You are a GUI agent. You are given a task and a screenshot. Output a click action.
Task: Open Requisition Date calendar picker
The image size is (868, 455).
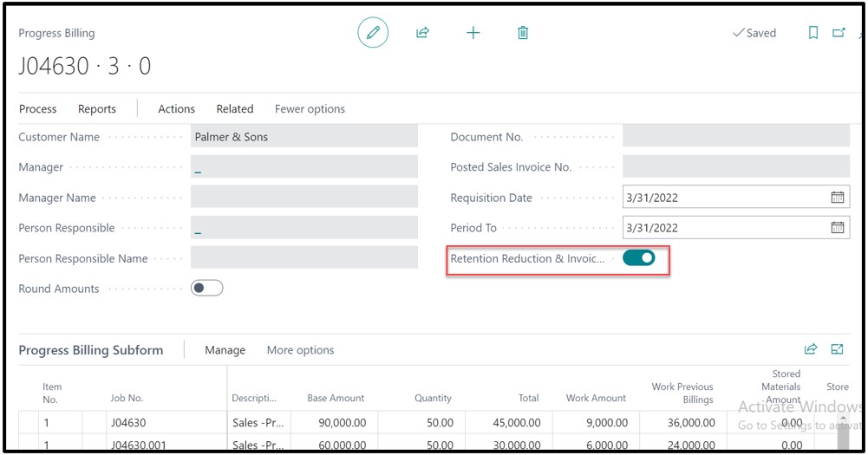point(837,198)
